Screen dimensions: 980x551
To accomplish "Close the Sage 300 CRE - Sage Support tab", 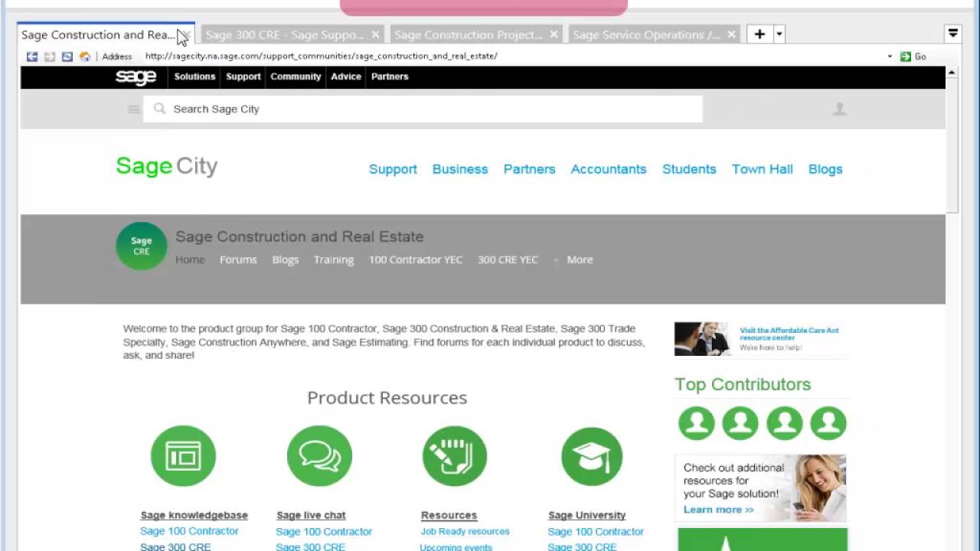I will (x=375, y=34).
